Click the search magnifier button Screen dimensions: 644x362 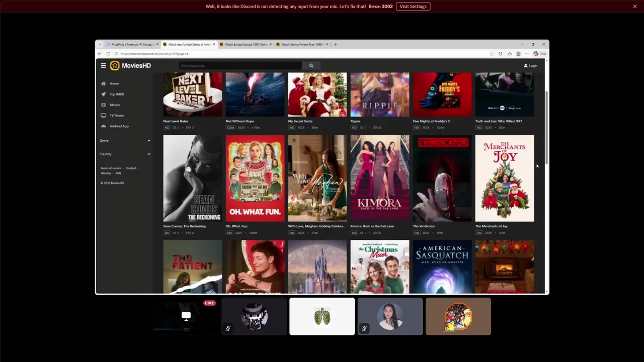point(311,65)
